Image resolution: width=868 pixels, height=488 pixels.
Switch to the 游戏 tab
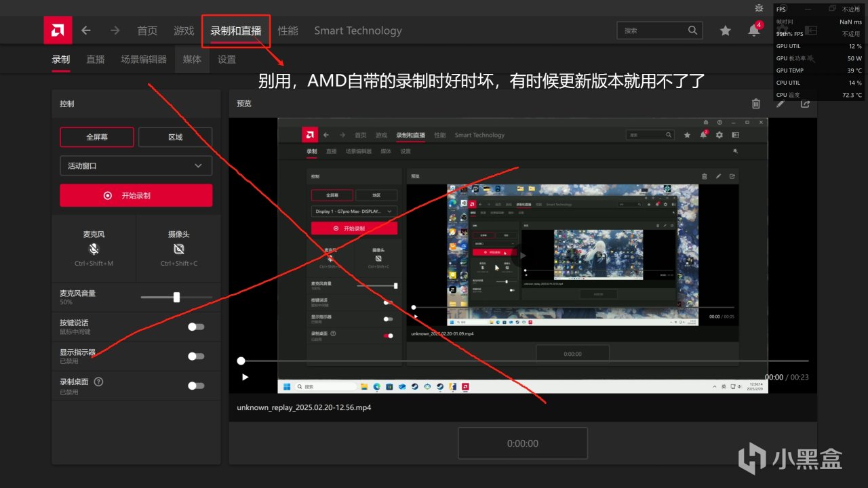point(184,30)
